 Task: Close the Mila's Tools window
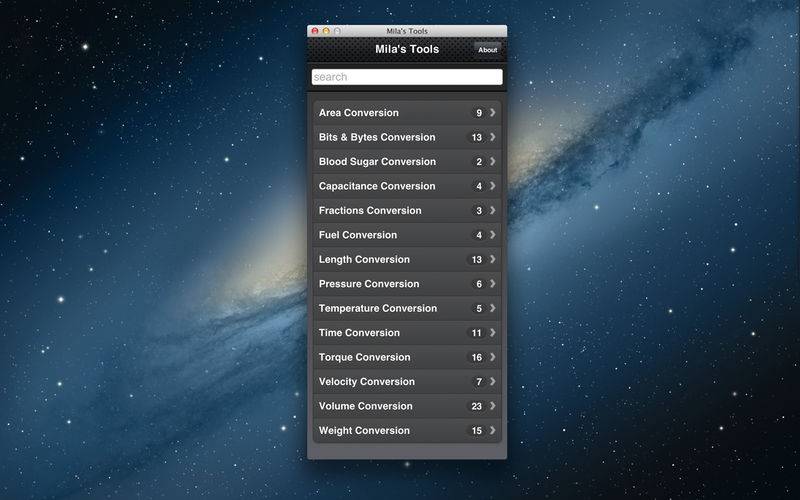(x=315, y=31)
